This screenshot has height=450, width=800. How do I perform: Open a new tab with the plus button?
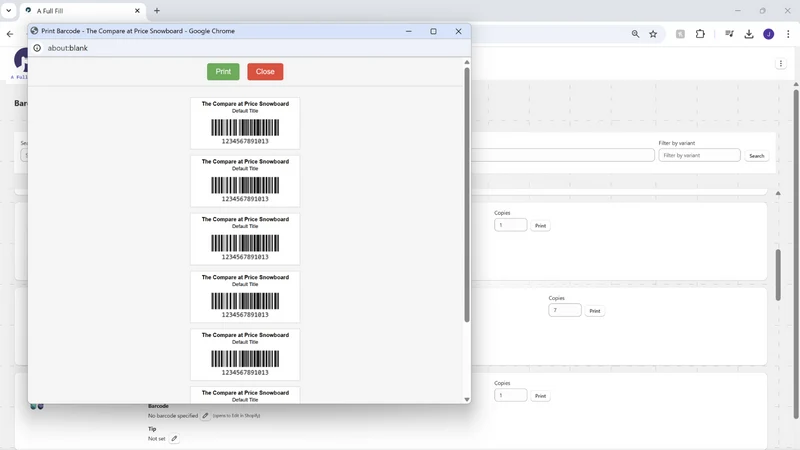point(157,11)
